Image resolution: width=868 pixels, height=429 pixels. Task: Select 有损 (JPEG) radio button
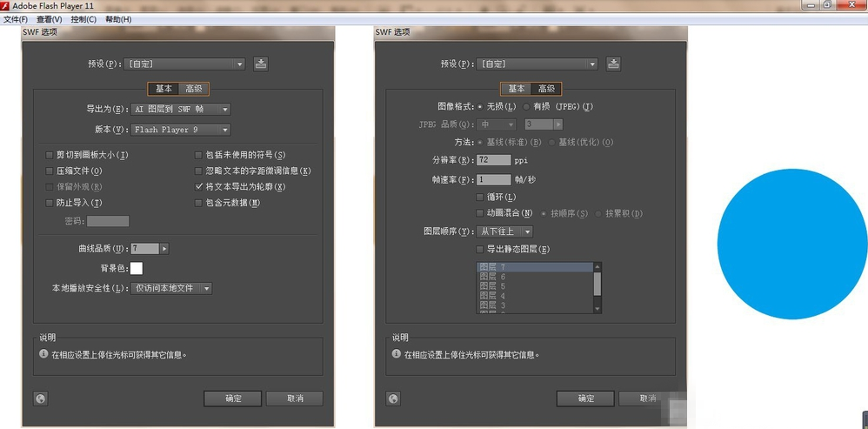click(x=526, y=106)
